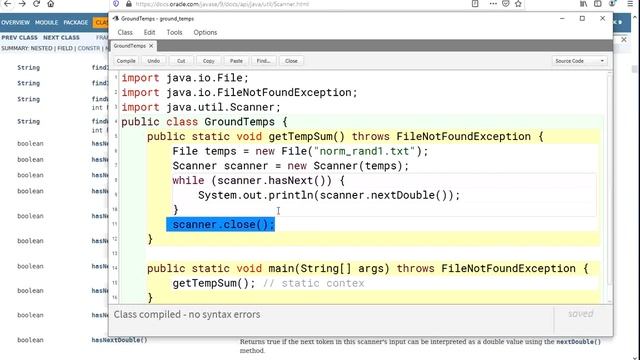Jump to the CONSTR summary link
The height and width of the screenshot is (360, 640).
coord(89,48)
